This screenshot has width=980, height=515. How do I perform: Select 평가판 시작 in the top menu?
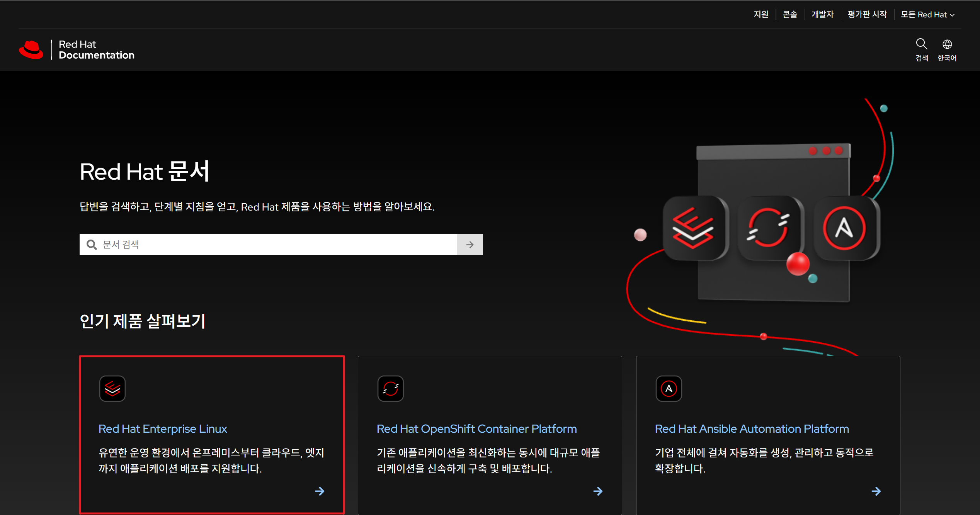[x=867, y=15]
